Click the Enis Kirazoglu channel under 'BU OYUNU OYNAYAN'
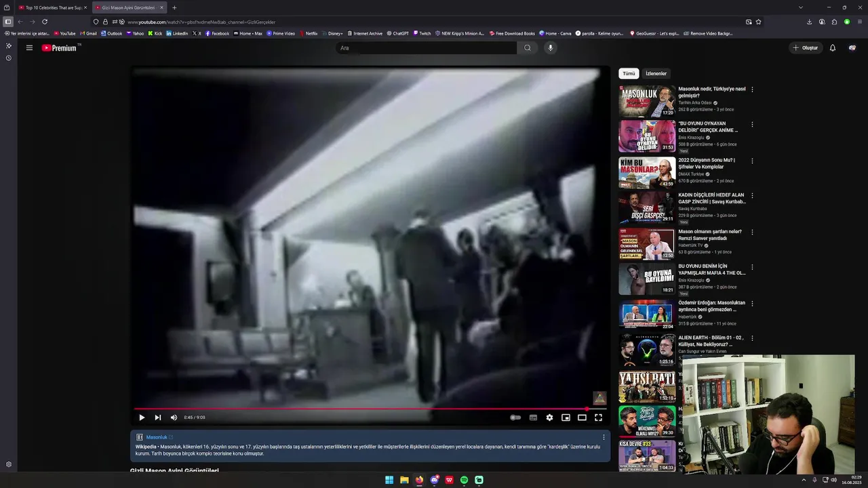Screen dimensions: 868x488 pyautogui.click(x=691, y=138)
